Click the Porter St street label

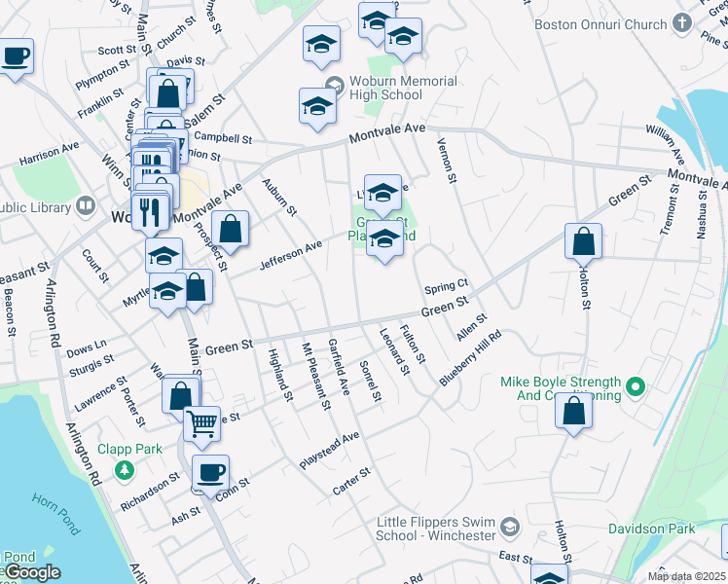click(133, 407)
